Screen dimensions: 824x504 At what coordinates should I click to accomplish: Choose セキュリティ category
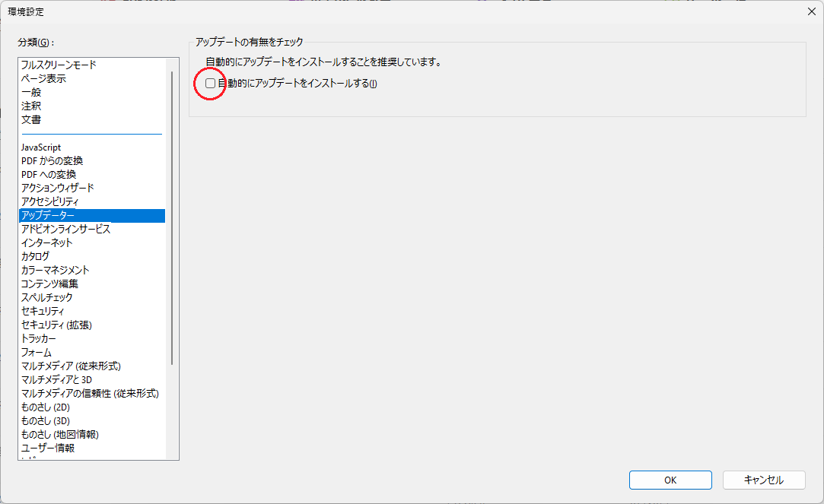click(x=92, y=311)
